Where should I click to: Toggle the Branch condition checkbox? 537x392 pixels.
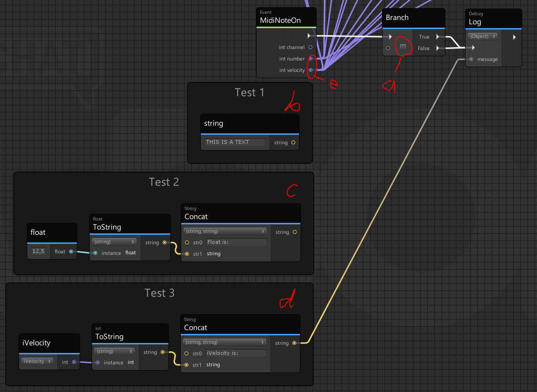tap(403, 47)
